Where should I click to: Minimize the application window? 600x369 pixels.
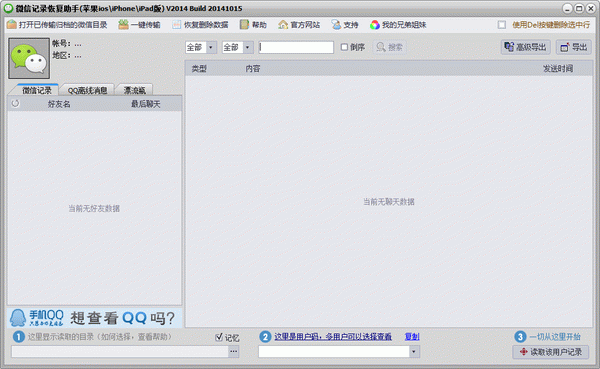click(x=567, y=8)
